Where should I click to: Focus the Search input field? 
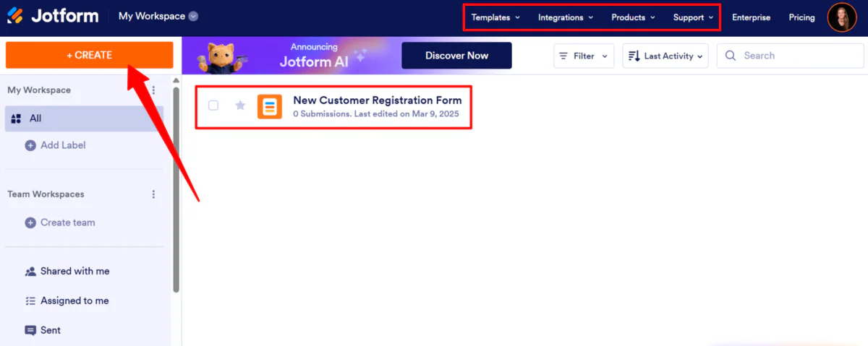(x=791, y=56)
